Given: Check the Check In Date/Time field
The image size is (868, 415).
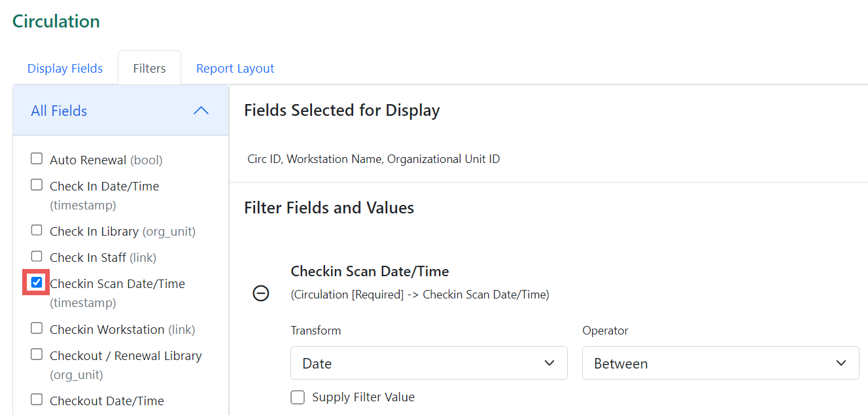Looking at the screenshot, I should [36, 185].
